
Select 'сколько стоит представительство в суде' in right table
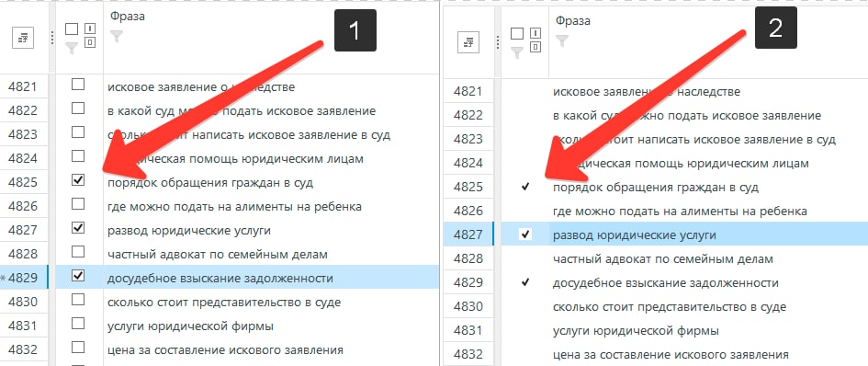click(x=670, y=306)
